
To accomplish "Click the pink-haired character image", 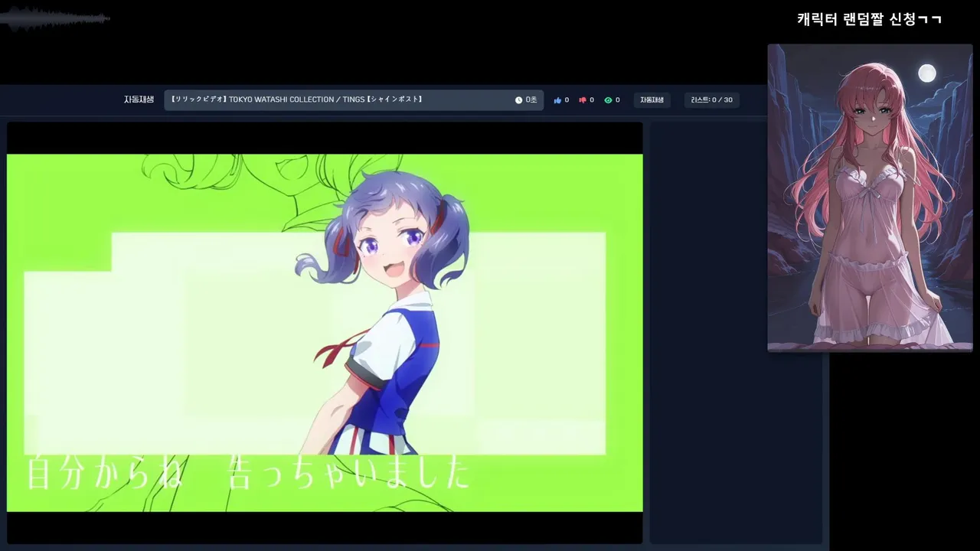I will coord(870,197).
